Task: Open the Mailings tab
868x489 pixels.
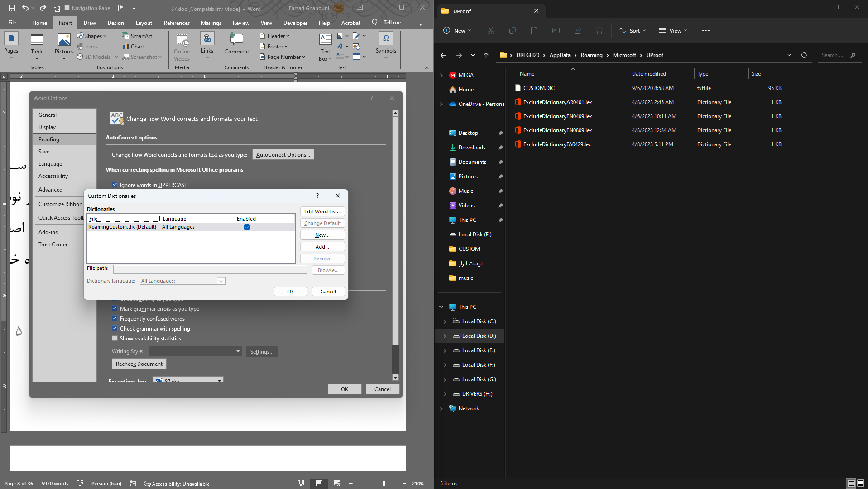Action: (x=211, y=23)
